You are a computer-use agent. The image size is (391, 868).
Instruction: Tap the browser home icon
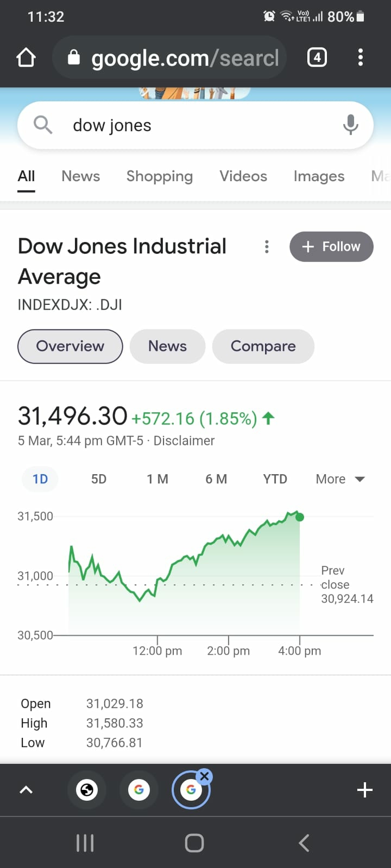coord(26,58)
